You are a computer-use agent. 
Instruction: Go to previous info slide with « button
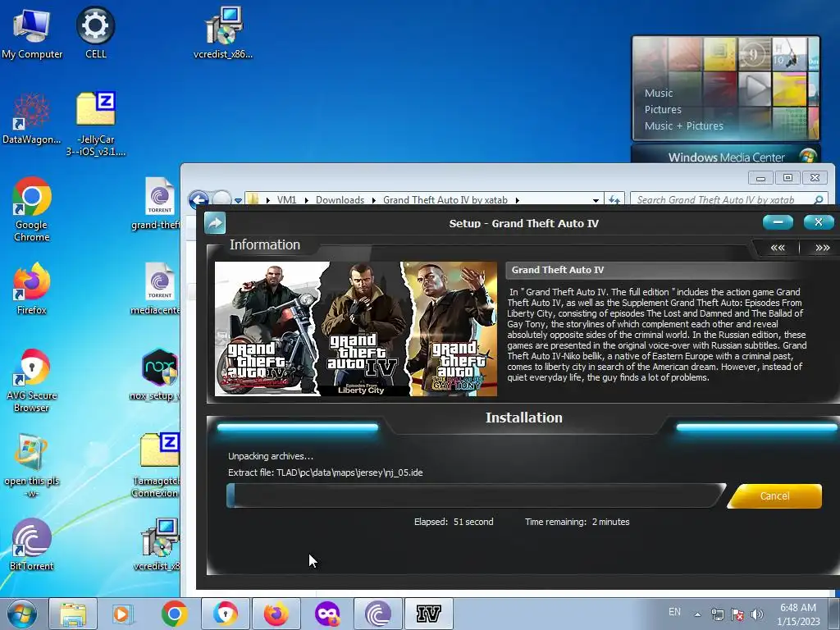pos(778,248)
